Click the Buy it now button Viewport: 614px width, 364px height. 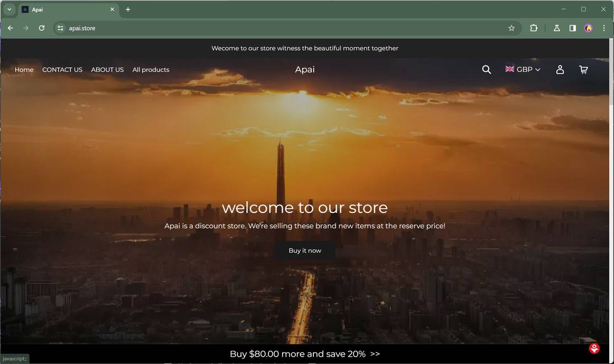click(x=305, y=250)
